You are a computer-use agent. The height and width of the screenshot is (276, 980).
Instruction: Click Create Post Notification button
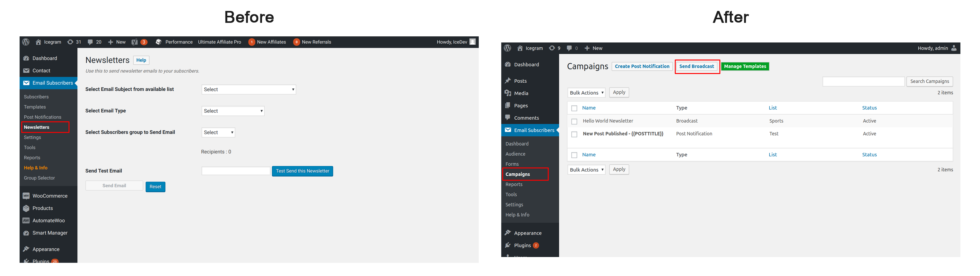tap(642, 66)
